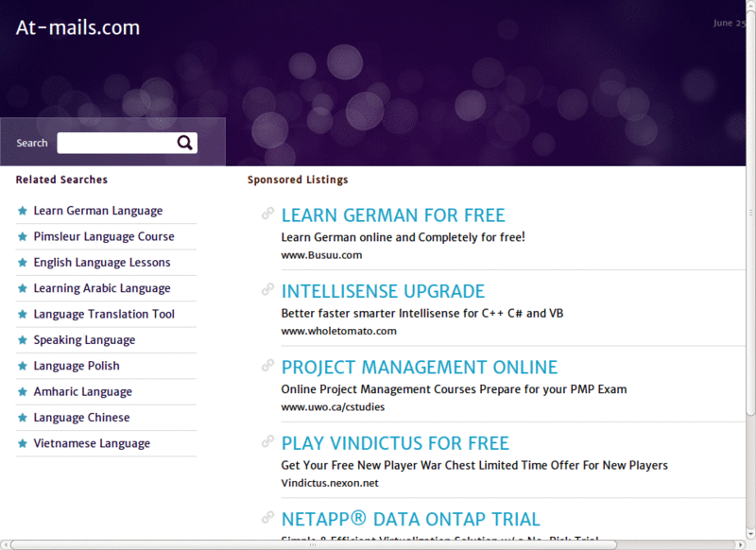Open the Language Chinese link
Viewport: 756px width, 550px height.
point(81,418)
